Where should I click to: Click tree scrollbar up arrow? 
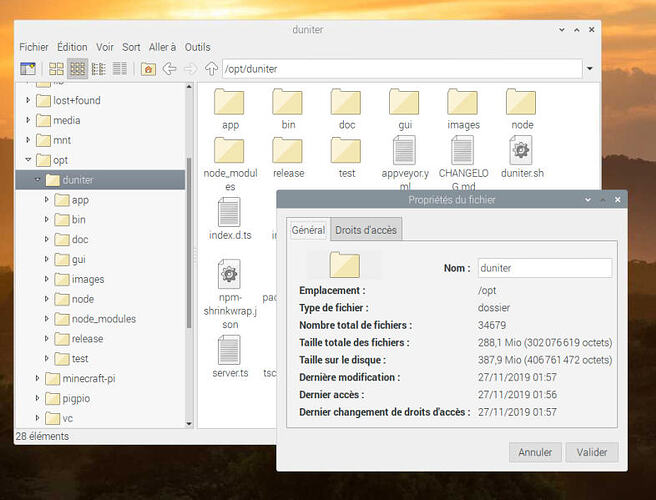click(189, 87)
